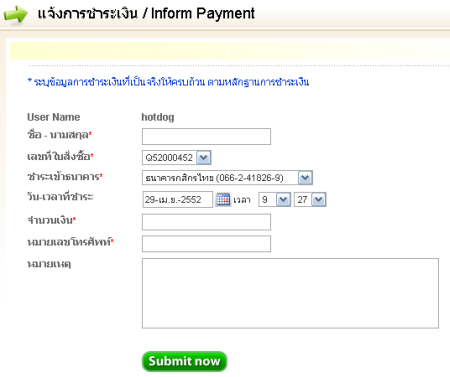This screenshot has height=377, width=450.
Task: Click the User Name label
Action: click(x=54, y=117)
